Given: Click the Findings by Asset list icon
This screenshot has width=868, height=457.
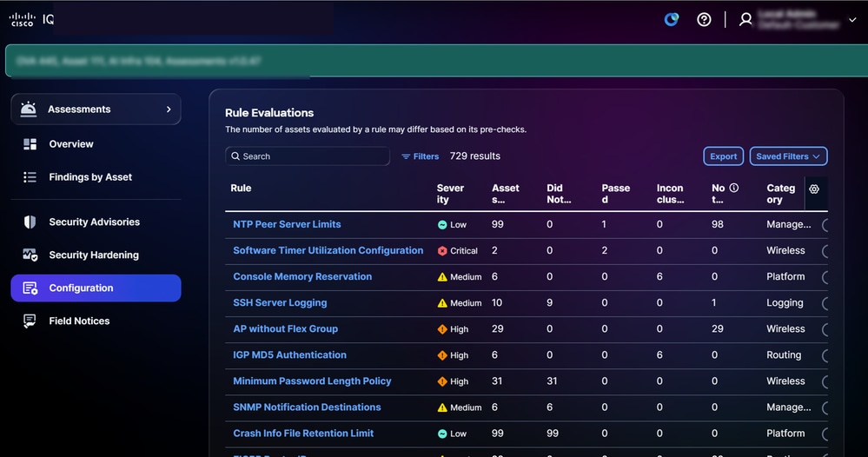Looking at the screenshot, I should point(30,177).
